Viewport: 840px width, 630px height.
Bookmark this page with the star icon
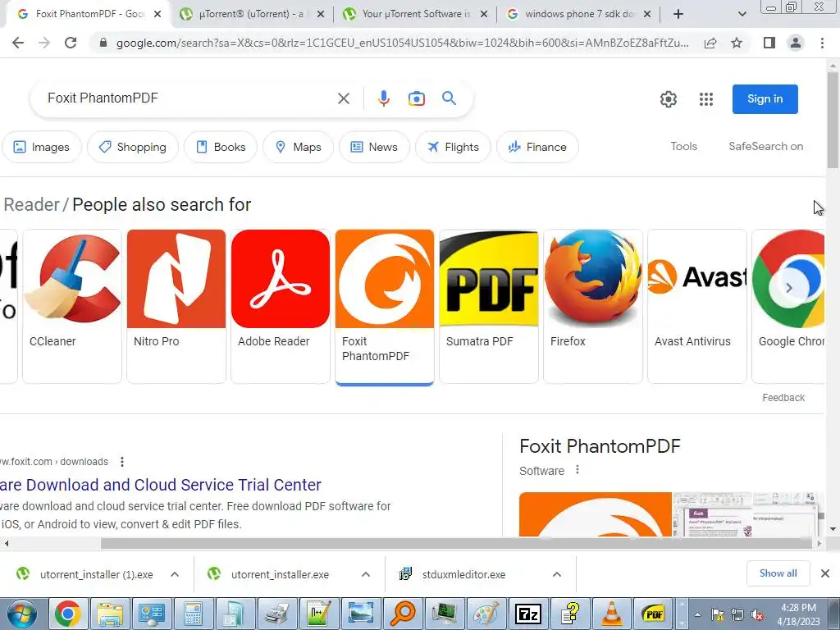737,43
